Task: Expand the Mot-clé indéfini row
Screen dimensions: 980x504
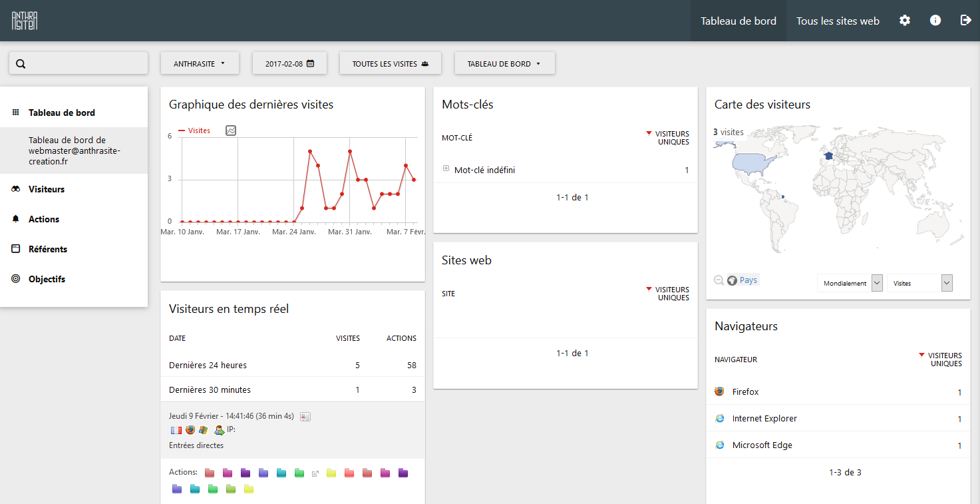Action: click(446, 168)
